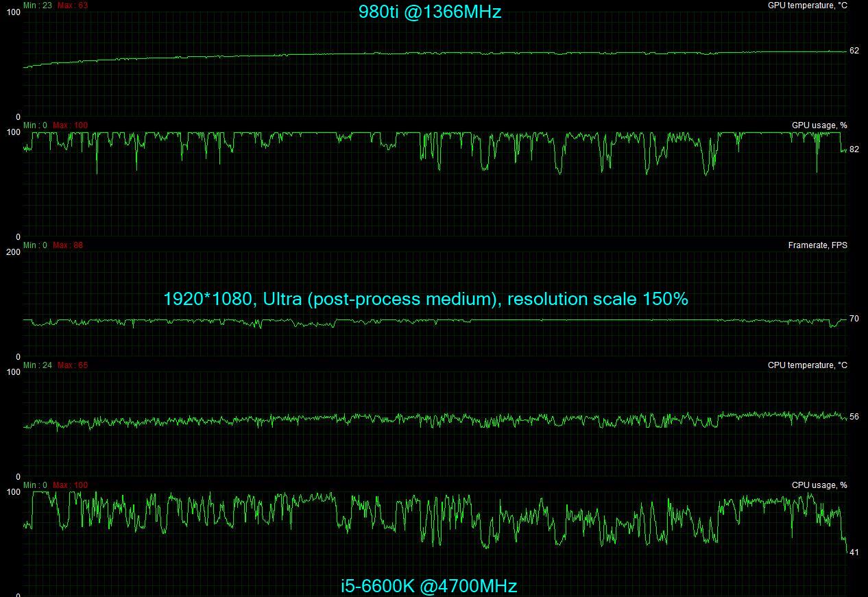Click the 'CPU usage, %' graph label

819,485
